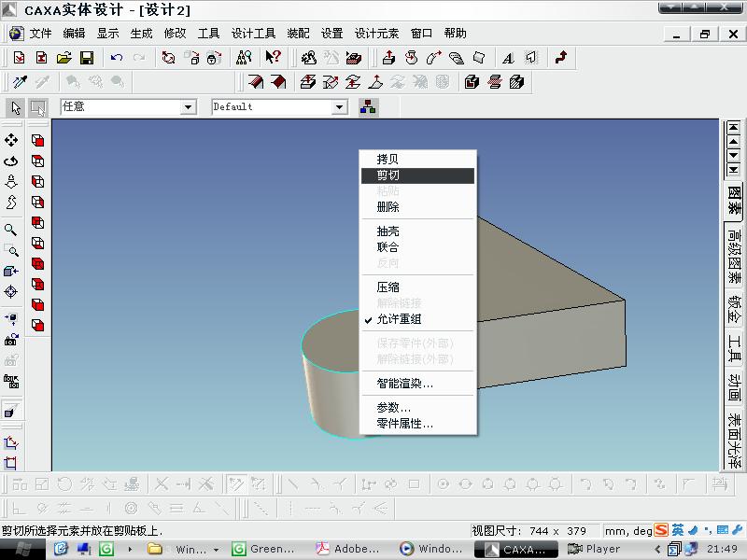Viewport: 747px width, 560px height.
Task: Click the box-select tool next to arrow
Action: pos(38,107)
